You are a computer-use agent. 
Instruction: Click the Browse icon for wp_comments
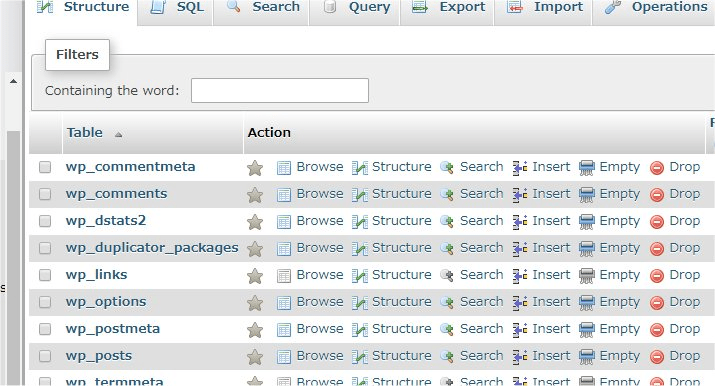[284, 195]
